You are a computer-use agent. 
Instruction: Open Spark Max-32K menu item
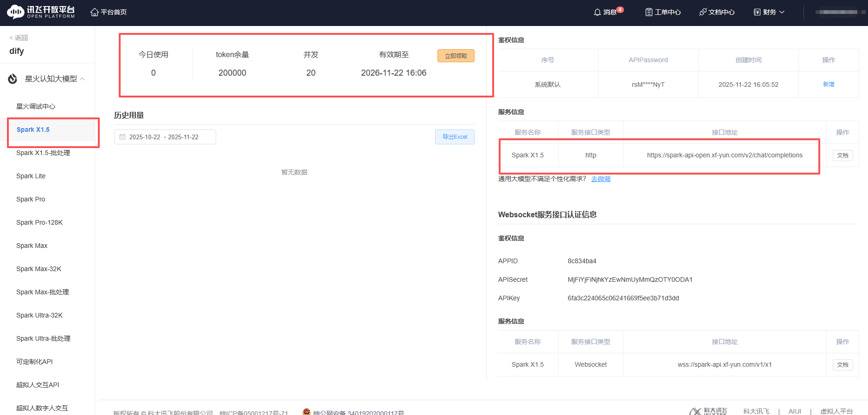coord(39,269)
